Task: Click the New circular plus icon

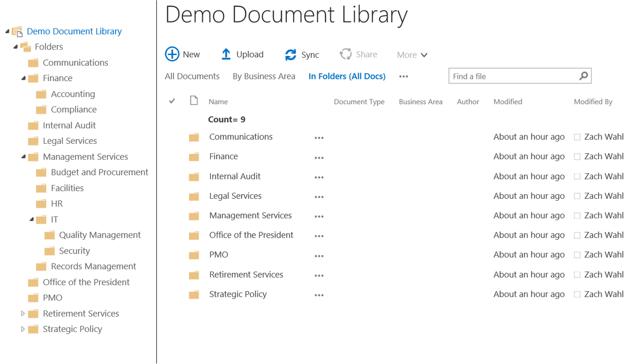Action: tap(172, 54)
